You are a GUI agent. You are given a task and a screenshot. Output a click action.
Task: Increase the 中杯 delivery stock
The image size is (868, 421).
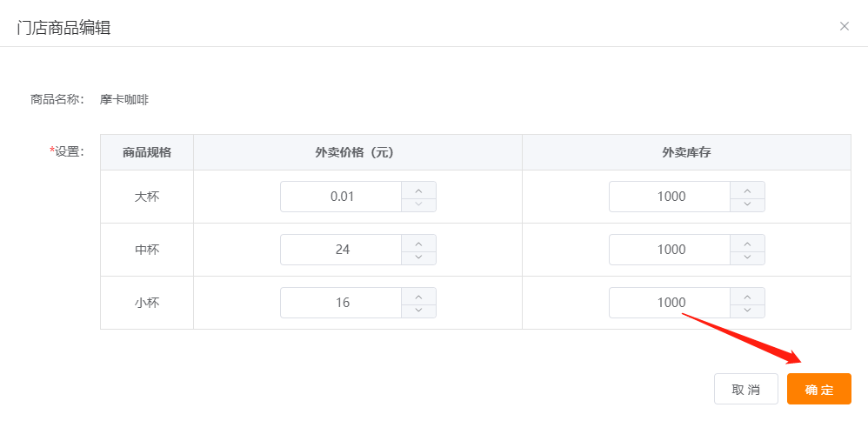click(747, 243)
